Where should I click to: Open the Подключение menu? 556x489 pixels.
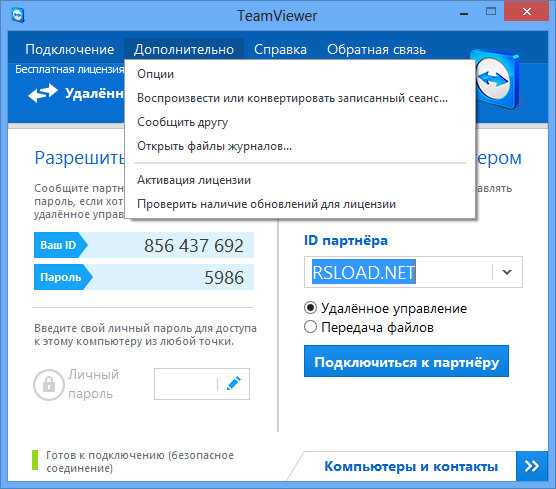(x=70, y=49)
